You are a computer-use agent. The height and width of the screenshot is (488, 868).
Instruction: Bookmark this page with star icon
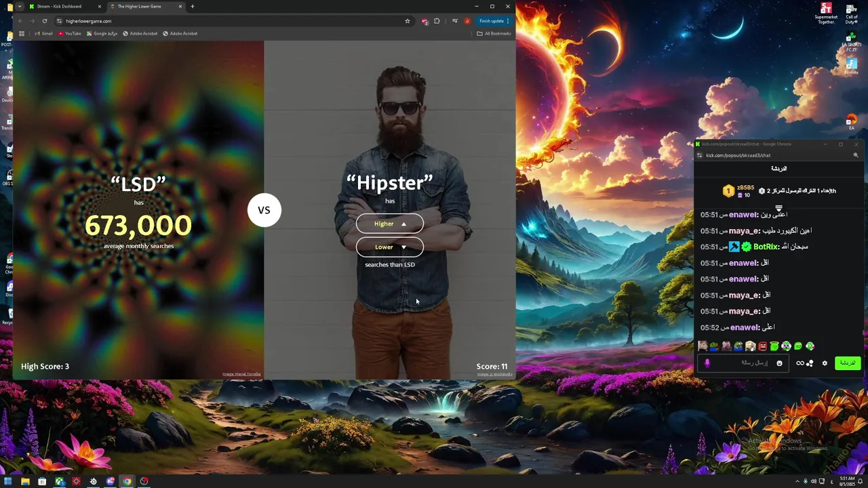(x=407, y=21)
